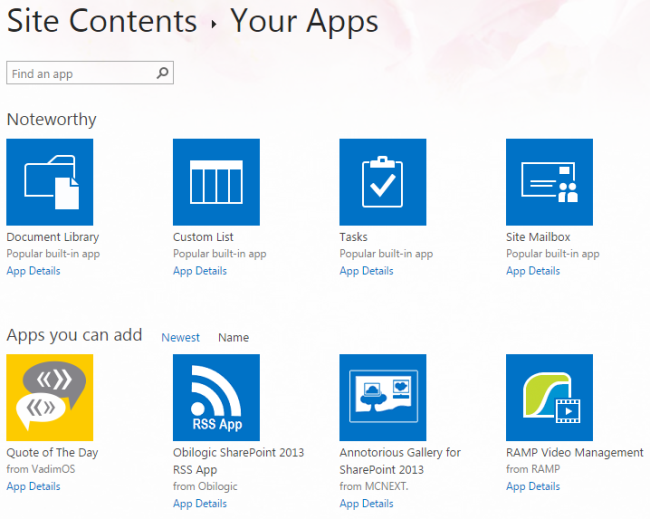
Task: Open the Document Library app tile icon
Action: (x=50, y=182)
